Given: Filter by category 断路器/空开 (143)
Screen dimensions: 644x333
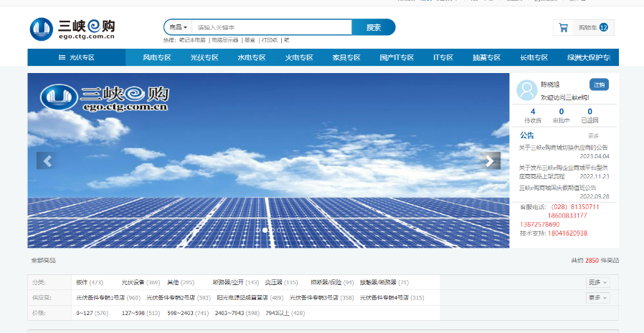Looking at the screenshot, I should (236, 283).
